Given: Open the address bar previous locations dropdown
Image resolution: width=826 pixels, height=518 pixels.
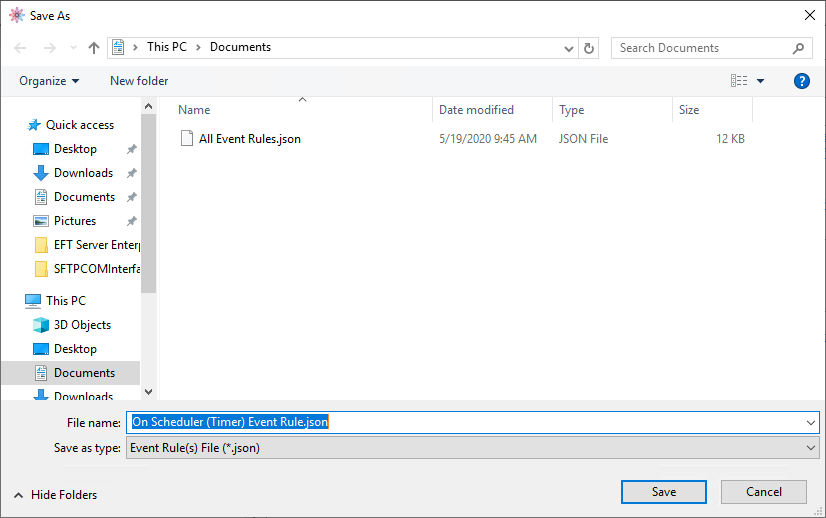Looking at the screenshot, I should 569,48.
